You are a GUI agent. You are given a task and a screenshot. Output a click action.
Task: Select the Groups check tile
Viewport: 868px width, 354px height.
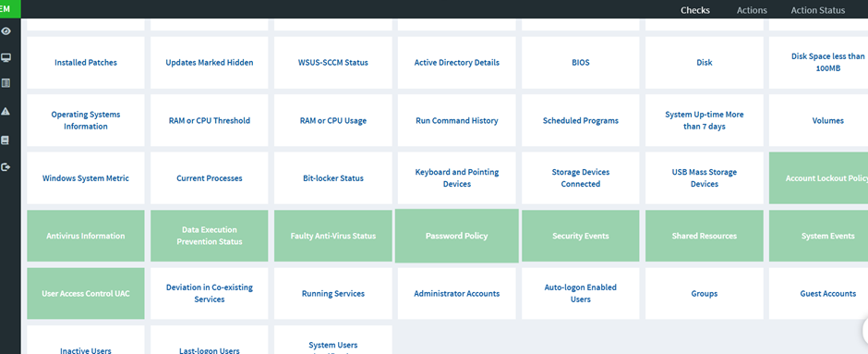(705, 293)
